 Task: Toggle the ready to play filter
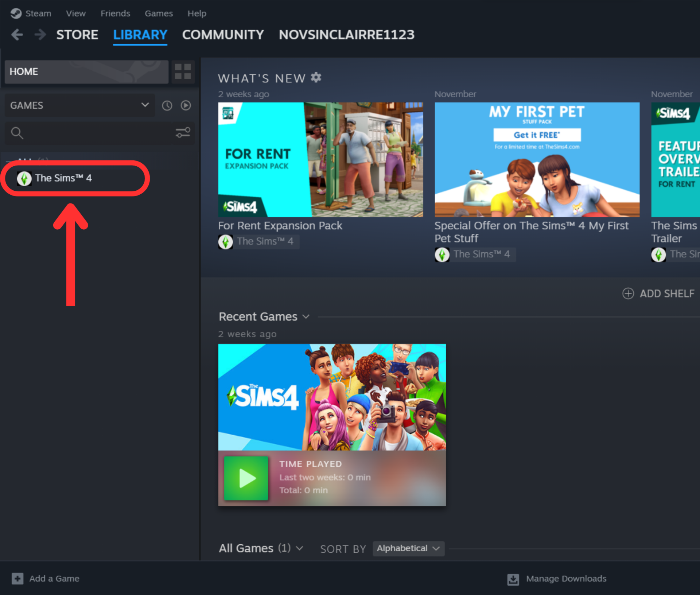click(x=186, y=105)
